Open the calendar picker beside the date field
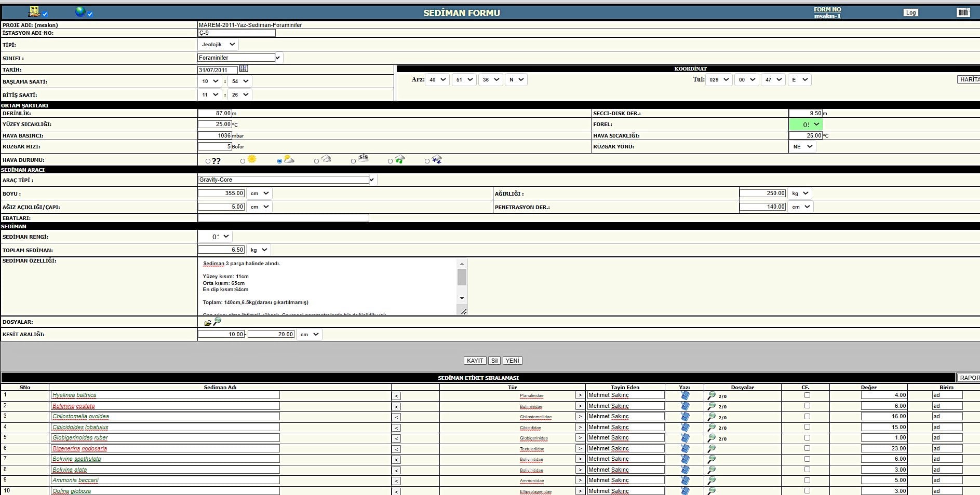Image resolution: width=980 pixels, height=495 pixels. (244, 69)
